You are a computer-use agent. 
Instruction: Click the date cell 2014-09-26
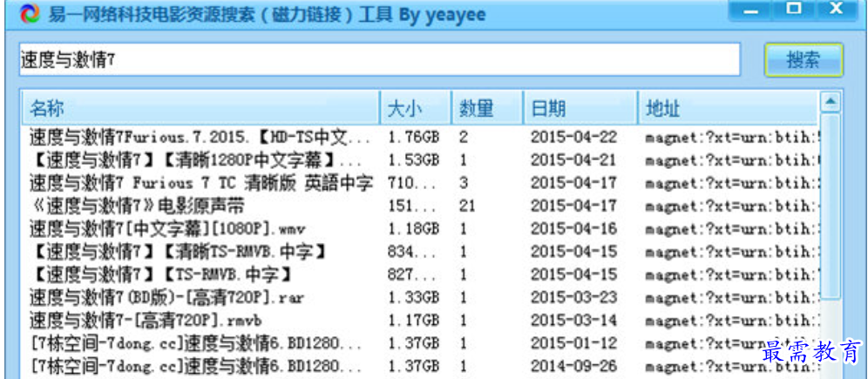[573, 366]
